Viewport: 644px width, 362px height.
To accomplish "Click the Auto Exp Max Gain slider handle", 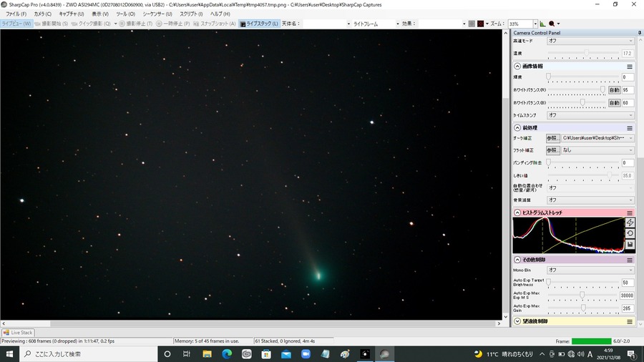I will [x=583, y=308].
